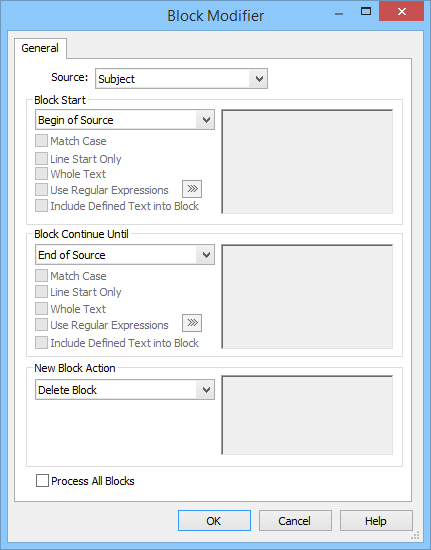Click the Block Continue Until text area
This screenshot has width=431, height=550.
307,297
